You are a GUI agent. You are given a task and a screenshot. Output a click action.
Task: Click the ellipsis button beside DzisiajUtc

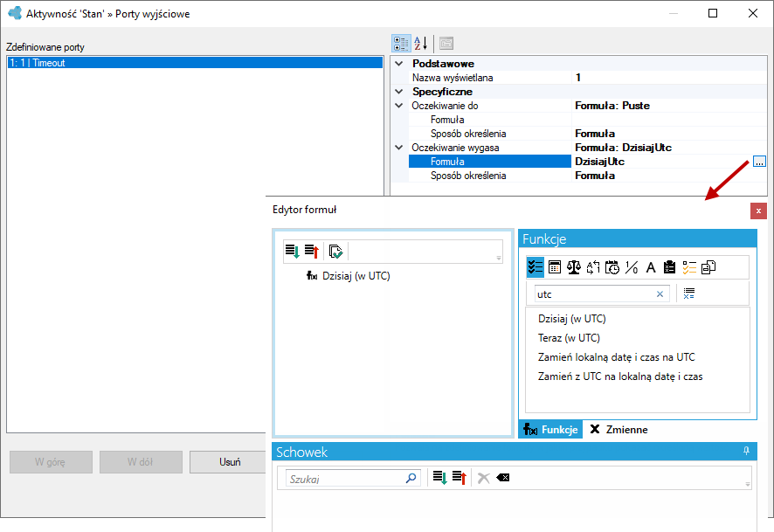pos(759,162)
